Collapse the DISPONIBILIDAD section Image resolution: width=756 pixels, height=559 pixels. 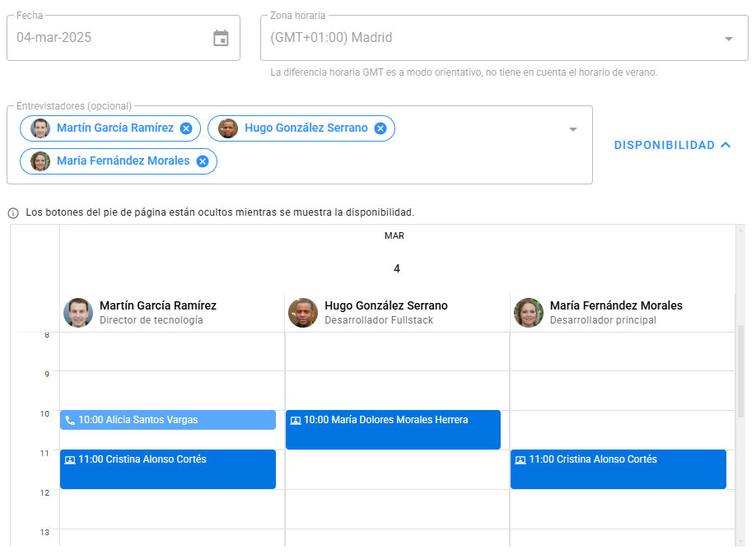coord(672,145)
